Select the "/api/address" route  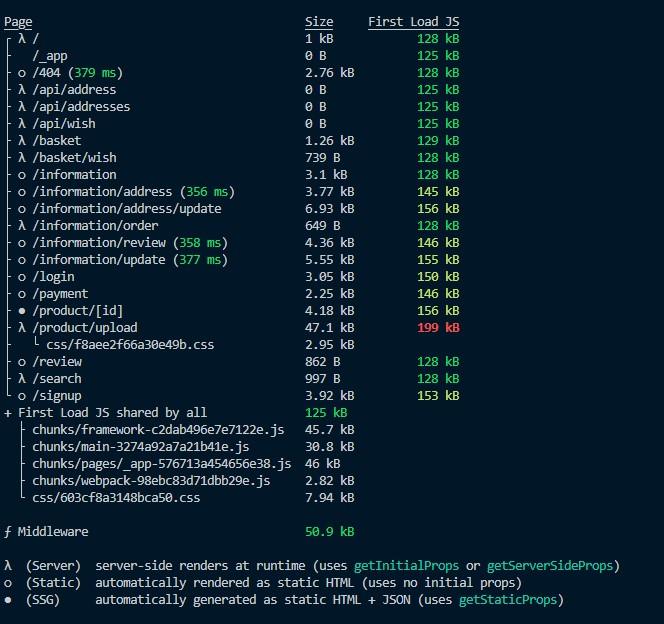click(x=74, y=90)
